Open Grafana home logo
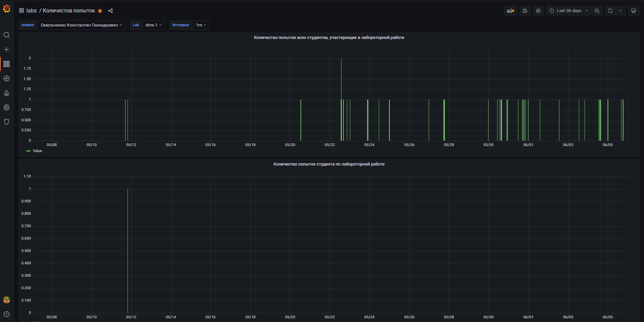The image size is (644, 322). tap(7, 9)
